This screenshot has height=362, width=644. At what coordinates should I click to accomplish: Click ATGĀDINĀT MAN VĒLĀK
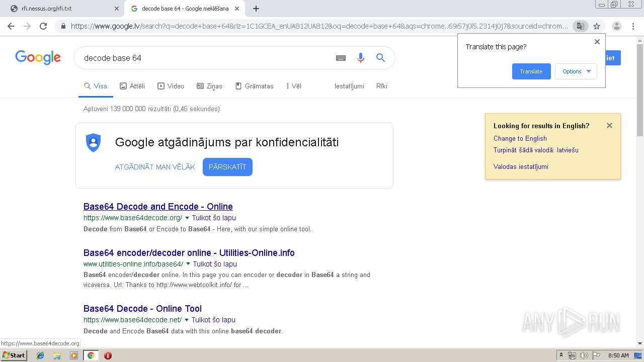(155, 167)
